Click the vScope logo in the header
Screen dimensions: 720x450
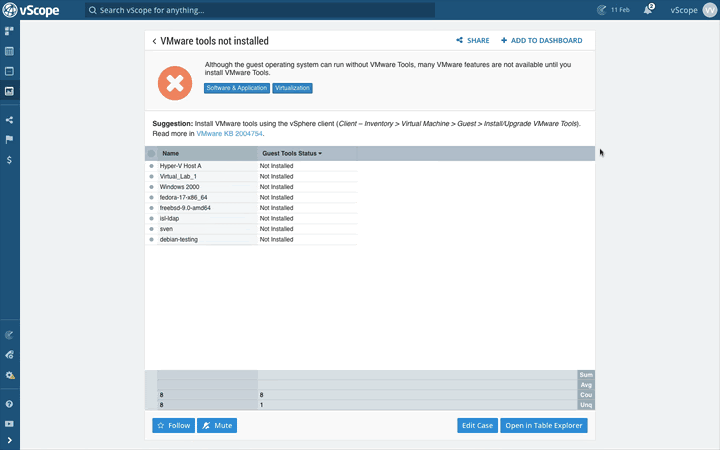coord(31,10)
